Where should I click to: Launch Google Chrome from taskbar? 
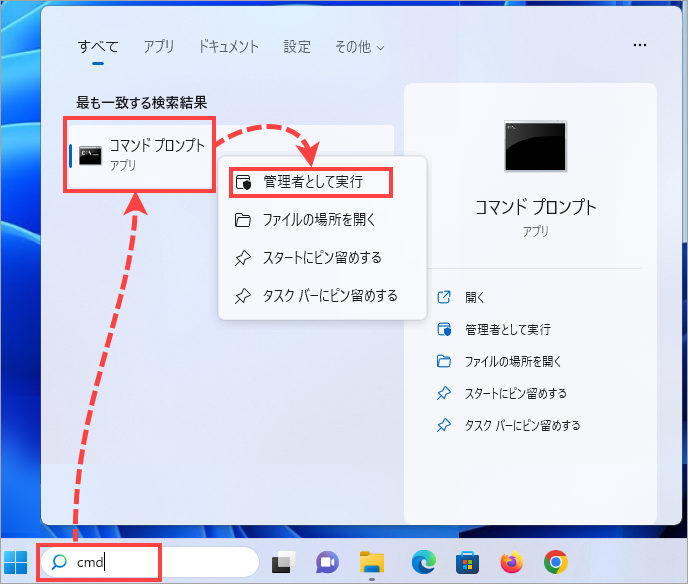[x=555, y=562]
